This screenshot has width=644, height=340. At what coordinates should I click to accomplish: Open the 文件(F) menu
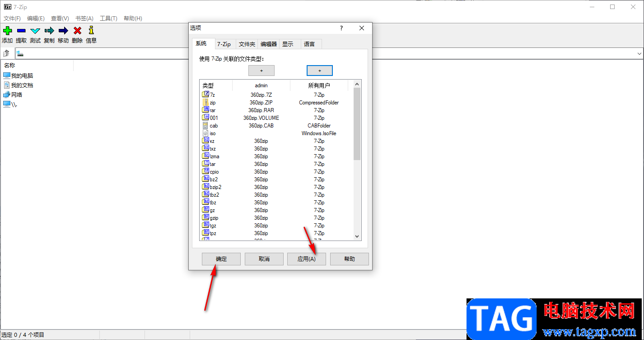click(12, 19)
